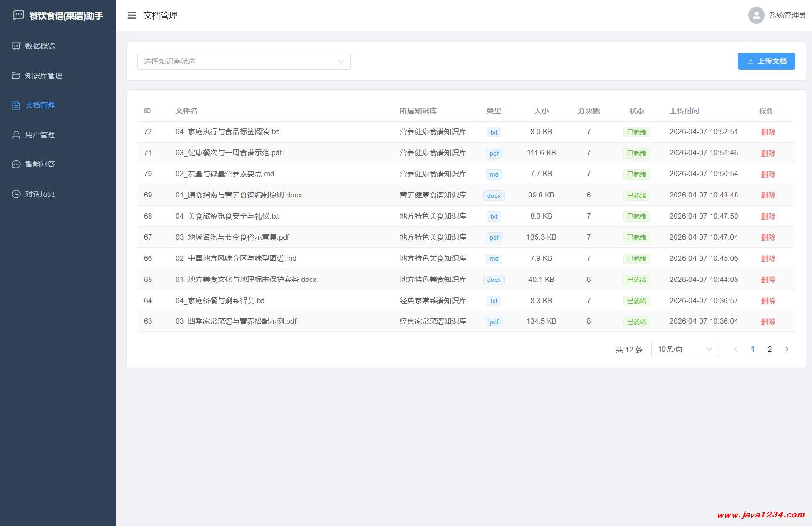The image size is (812, 526).
Task: Click the sidebar collapse hamburger icon
Action: [x=131, y=16]
